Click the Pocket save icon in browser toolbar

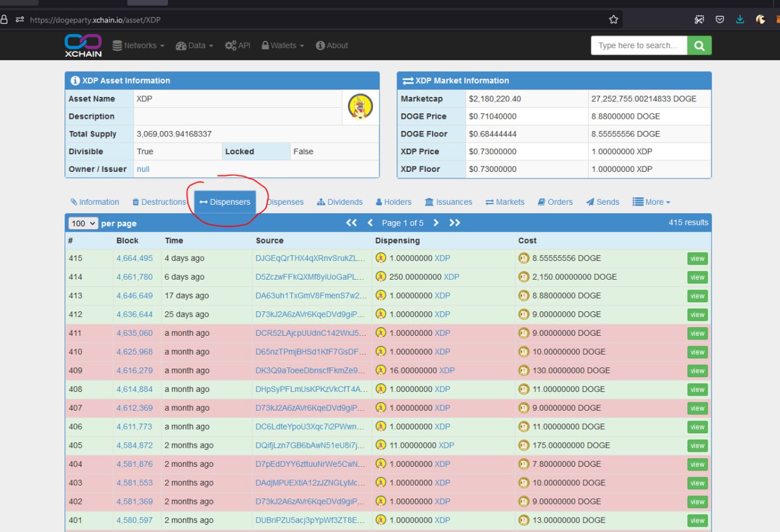tap(720, 20)
